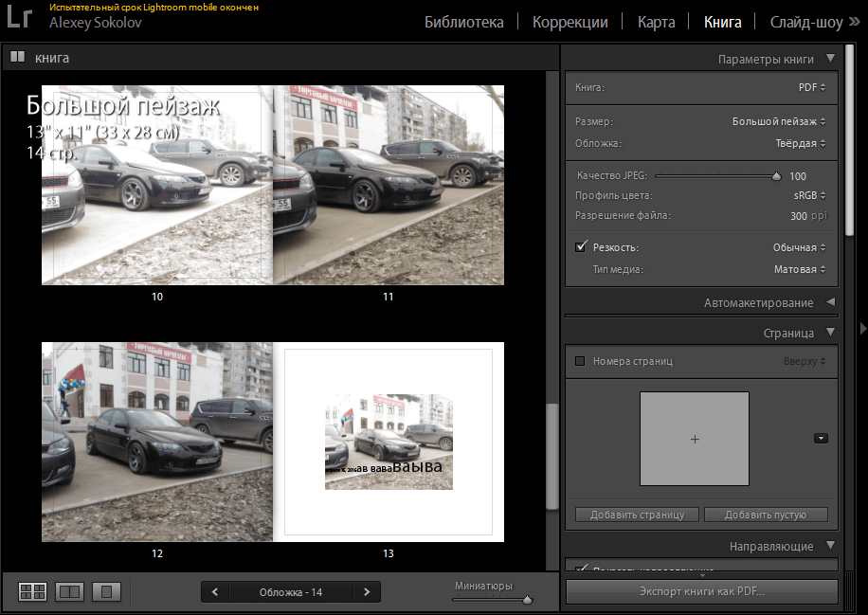Viewport: 868px width, 615px height.
Task: Click Миниатюры thumbnail size slider
Action: point(528,600)
